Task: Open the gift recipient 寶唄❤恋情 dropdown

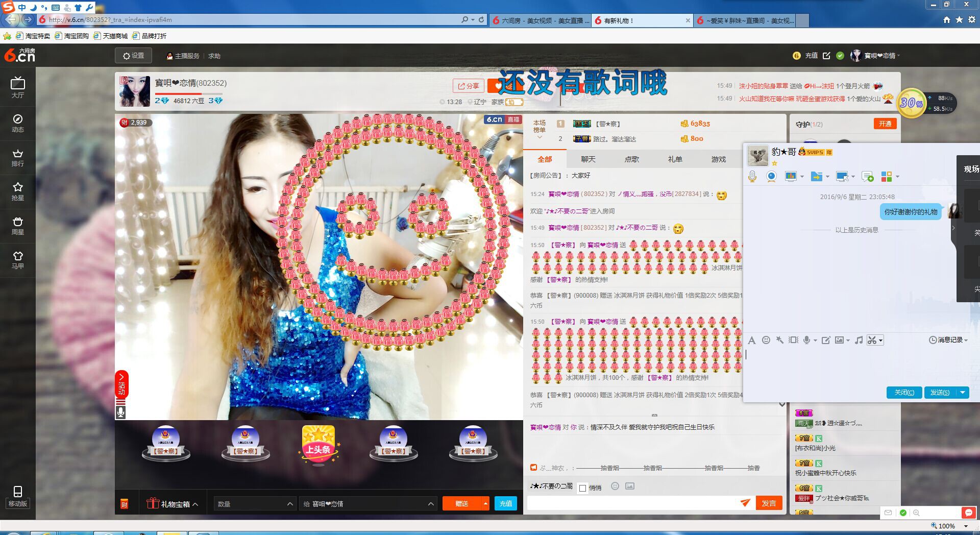Action: coord(368,504)
